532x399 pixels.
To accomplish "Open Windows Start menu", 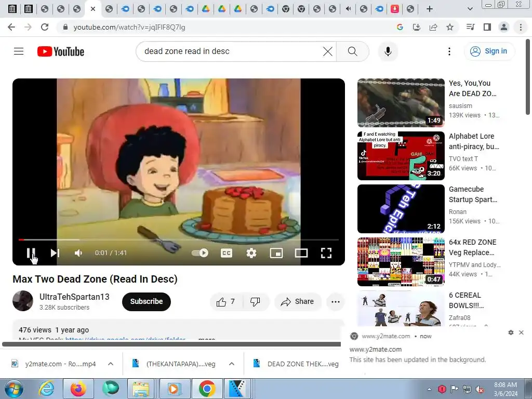I will [14, 389].
